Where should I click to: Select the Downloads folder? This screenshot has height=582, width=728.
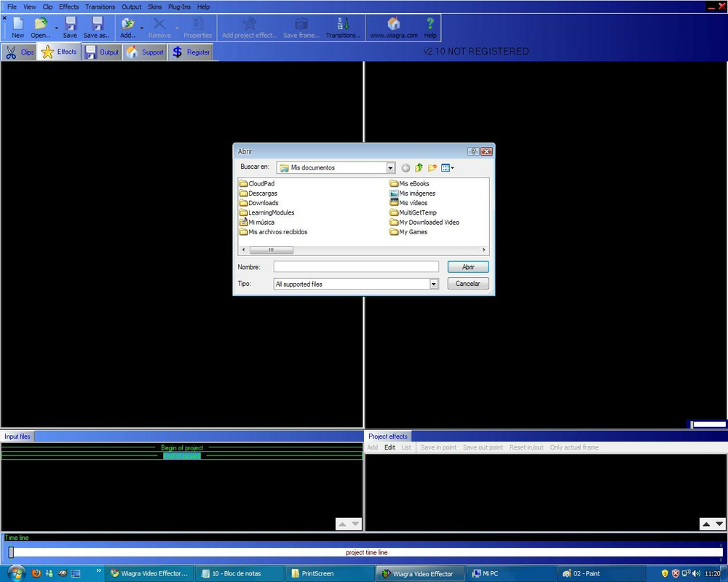tap(259, 203)
